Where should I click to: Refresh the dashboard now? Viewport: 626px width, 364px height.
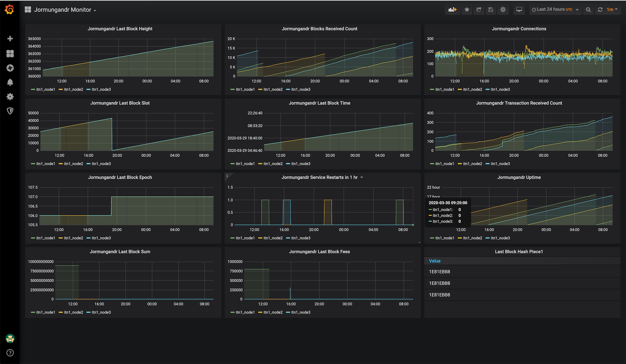(600, 9)
